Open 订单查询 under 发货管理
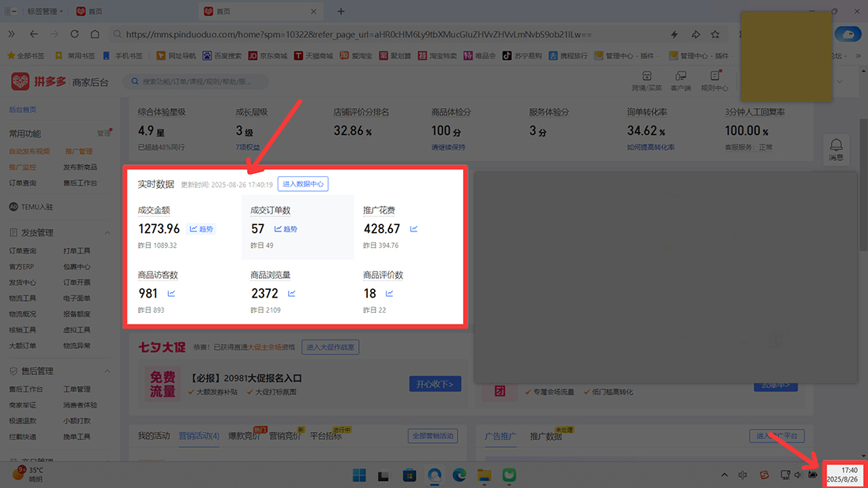Viewport: 868px width, 488px height. pyautogui.click(x=22, y=251)
